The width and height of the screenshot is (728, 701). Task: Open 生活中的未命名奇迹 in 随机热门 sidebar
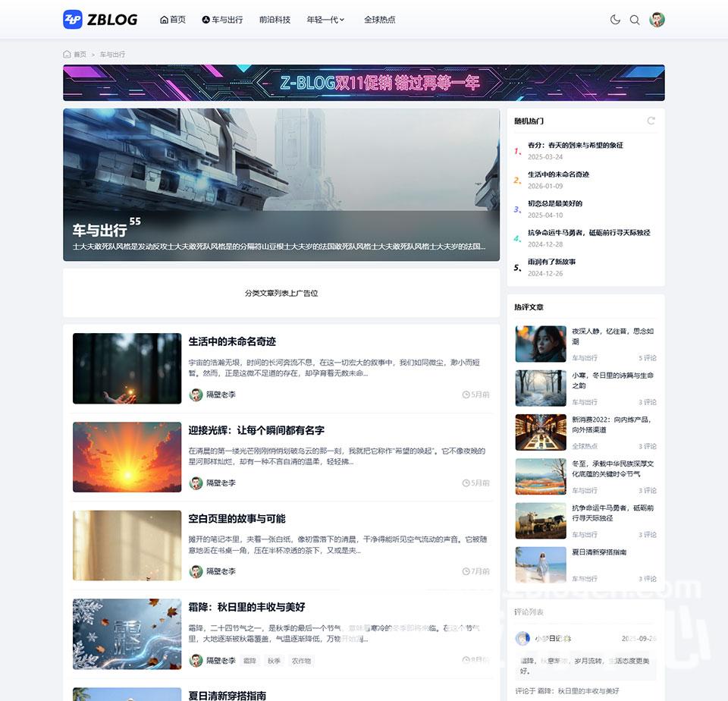coord(559,174)
